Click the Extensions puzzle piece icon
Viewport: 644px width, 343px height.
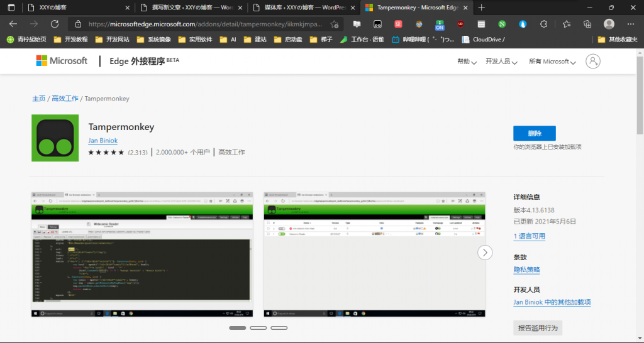coord(545,24)
